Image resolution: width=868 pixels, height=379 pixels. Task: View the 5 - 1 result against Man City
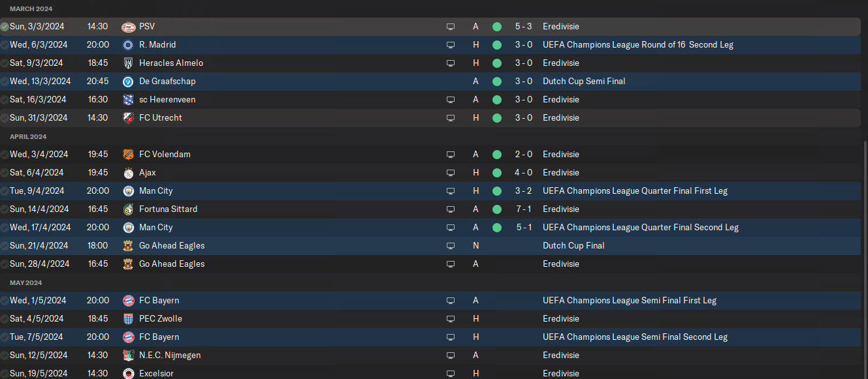click(523, 228)
